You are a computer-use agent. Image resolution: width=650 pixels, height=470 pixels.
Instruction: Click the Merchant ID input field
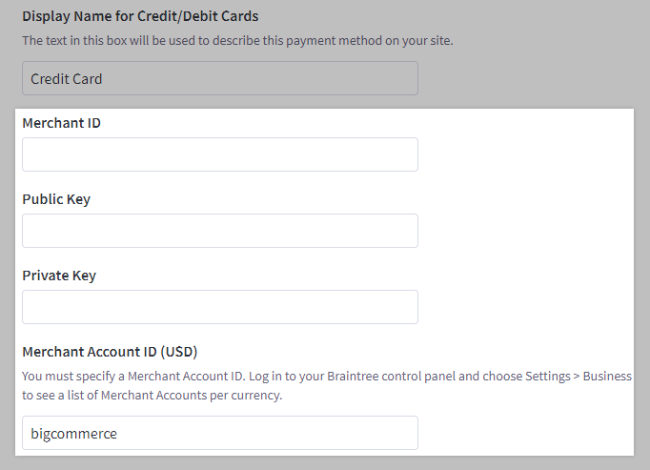220,155
